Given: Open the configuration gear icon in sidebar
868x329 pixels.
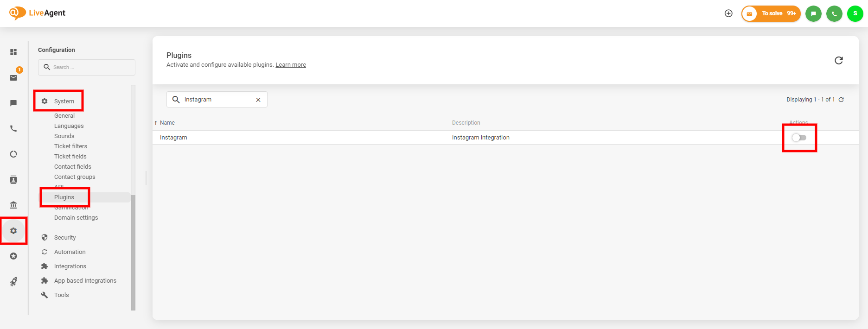Looking at the screenshot, I should pos(13,230).
